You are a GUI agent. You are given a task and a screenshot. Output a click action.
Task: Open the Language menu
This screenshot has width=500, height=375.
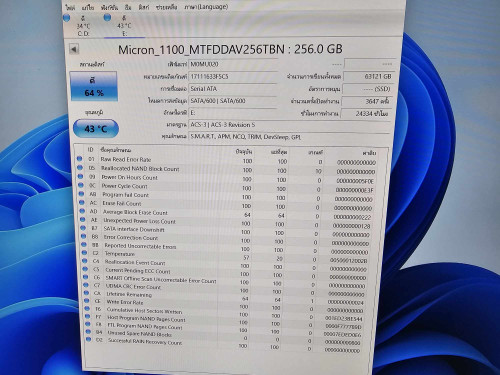coord(206,7)
